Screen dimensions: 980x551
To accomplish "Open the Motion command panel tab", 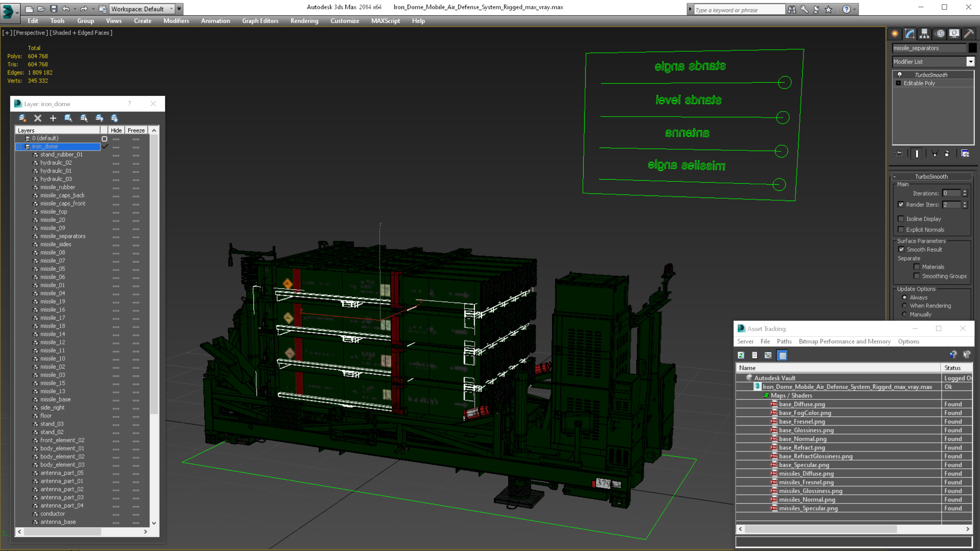I will (x=940, y=34).
